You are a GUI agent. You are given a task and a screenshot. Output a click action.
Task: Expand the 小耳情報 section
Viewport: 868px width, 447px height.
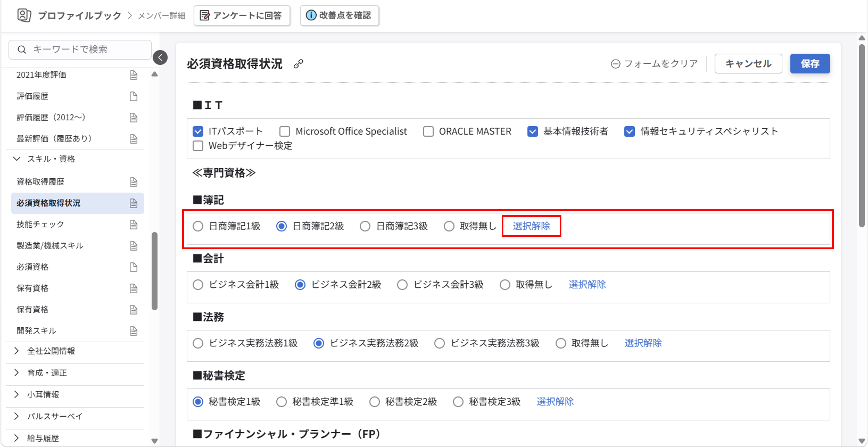(x=17, y=394)
